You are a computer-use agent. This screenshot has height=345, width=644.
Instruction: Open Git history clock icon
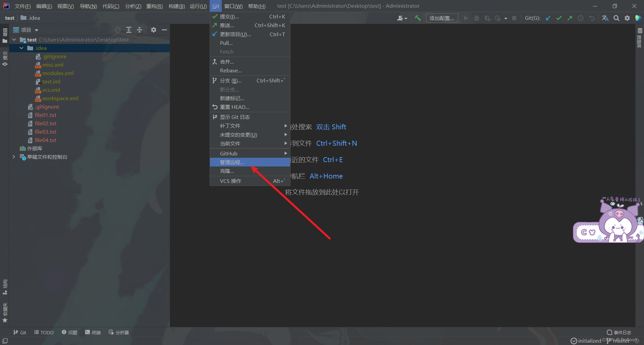point(581,18)
